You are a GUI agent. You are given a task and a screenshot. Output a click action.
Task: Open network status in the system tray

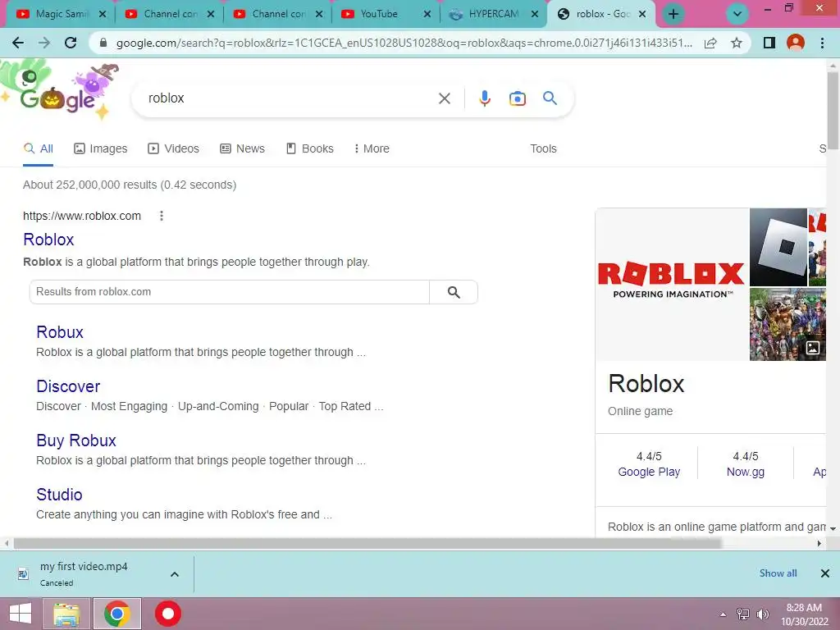[x=742, y=614]
